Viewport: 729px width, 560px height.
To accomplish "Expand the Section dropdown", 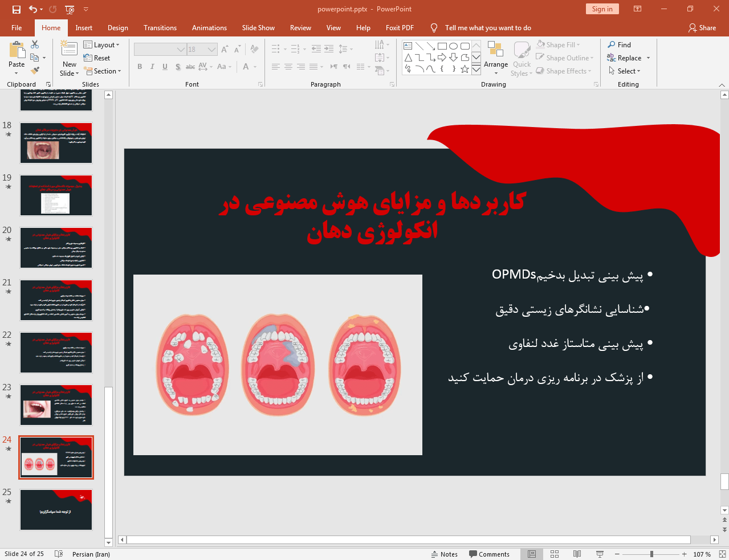I will point(103,71).
